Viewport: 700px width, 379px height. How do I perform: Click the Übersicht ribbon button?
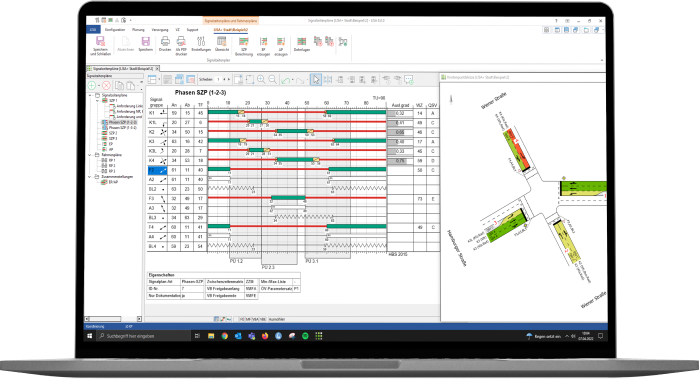point(221,44)
